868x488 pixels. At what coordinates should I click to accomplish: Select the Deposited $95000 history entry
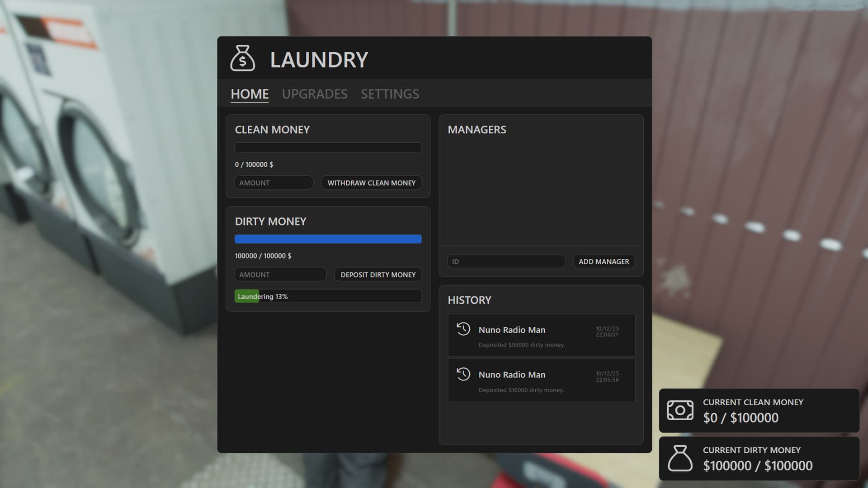tap(541, 336)
